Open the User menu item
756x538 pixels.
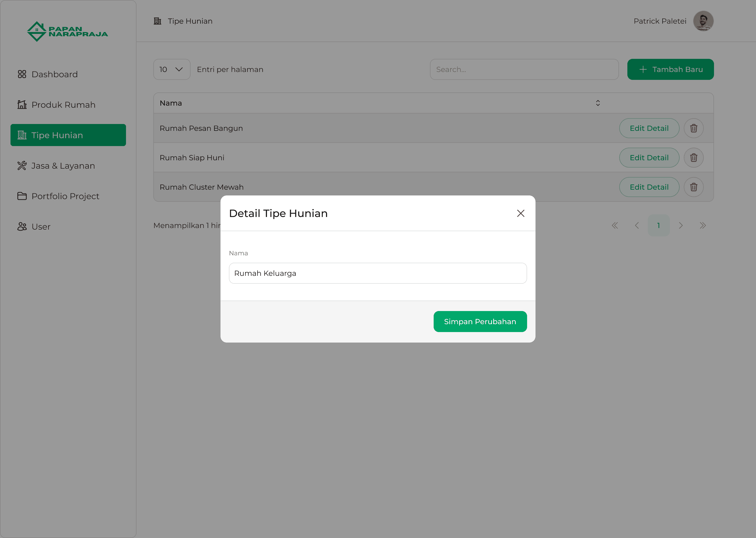click(x=41, y=227)
